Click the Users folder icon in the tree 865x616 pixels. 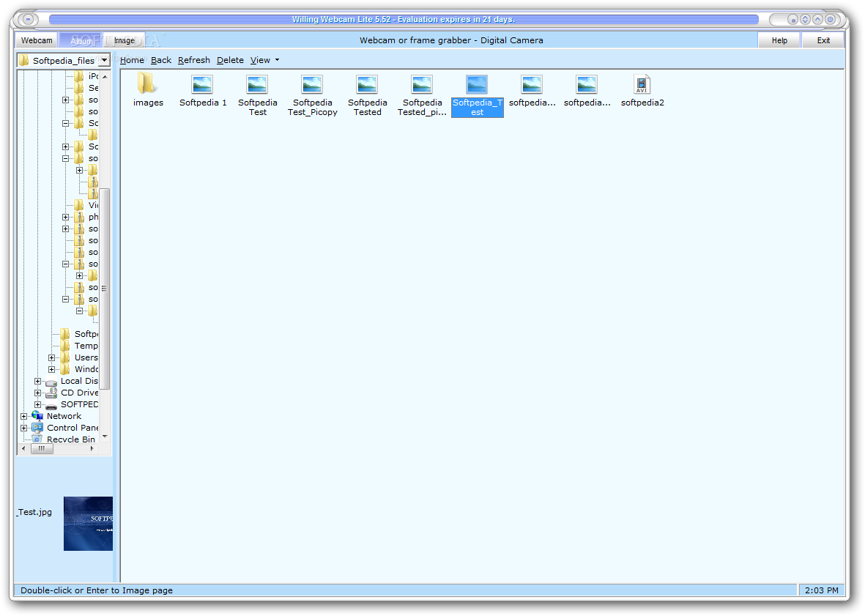66,357
